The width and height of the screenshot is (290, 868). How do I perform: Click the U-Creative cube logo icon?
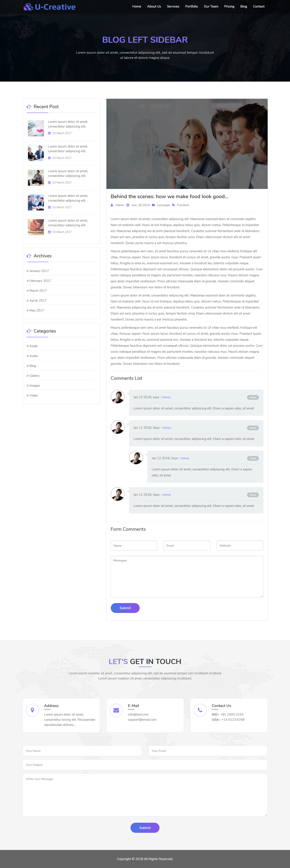[28, 7]
